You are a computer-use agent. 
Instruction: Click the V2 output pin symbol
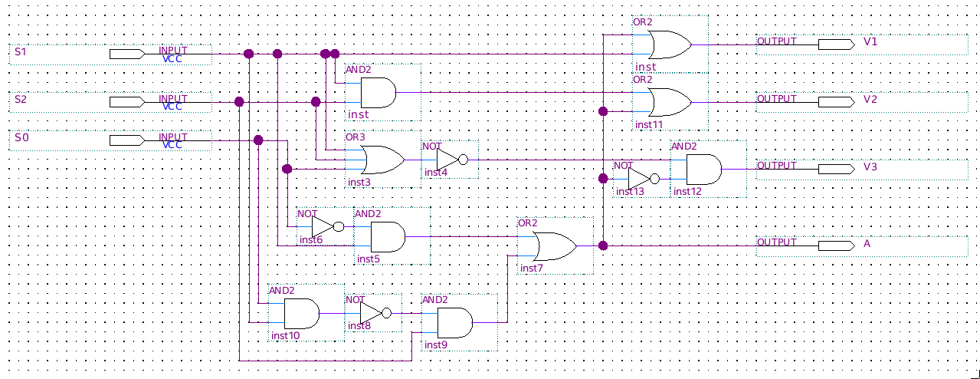[x=836, y=102]
